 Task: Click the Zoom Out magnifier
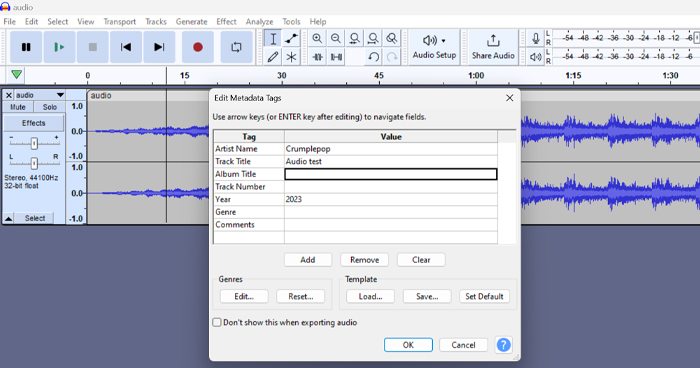point(336,38)
